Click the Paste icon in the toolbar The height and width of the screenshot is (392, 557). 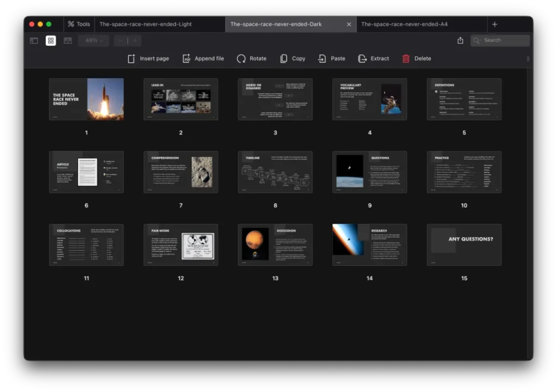tap(321, 58)
